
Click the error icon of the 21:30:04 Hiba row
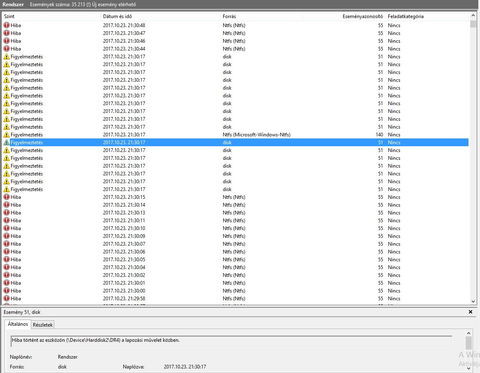point(6,267)
